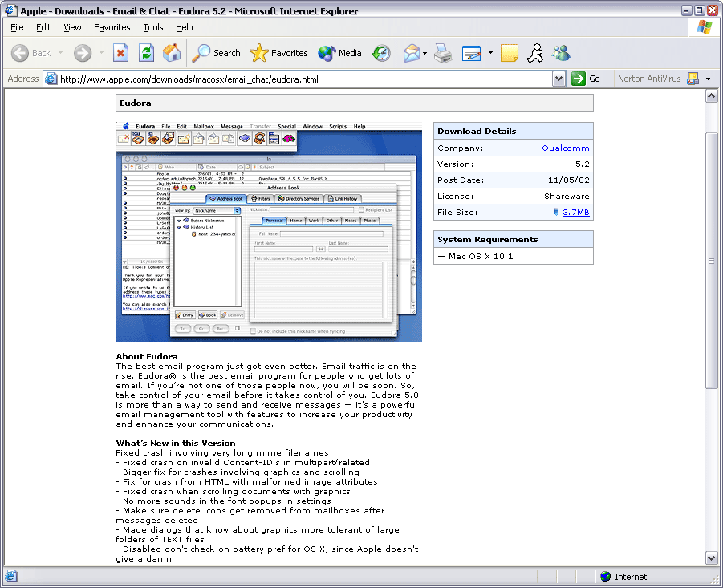
Task: Click the page icon in address bar
Action: [x=51, y=79]
